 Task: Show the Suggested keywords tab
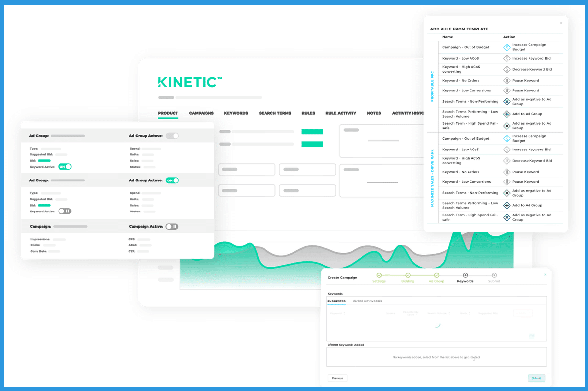tap(336, 301)
